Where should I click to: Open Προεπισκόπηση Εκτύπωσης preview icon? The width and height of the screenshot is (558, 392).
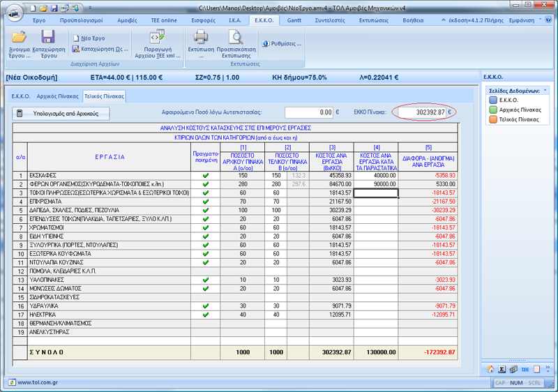coord(236,37)
